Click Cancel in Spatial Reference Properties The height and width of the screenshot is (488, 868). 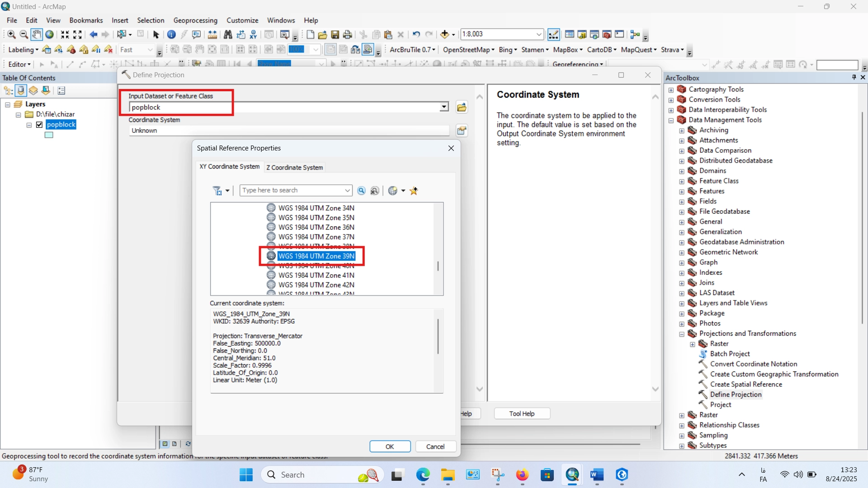[435, 446]
